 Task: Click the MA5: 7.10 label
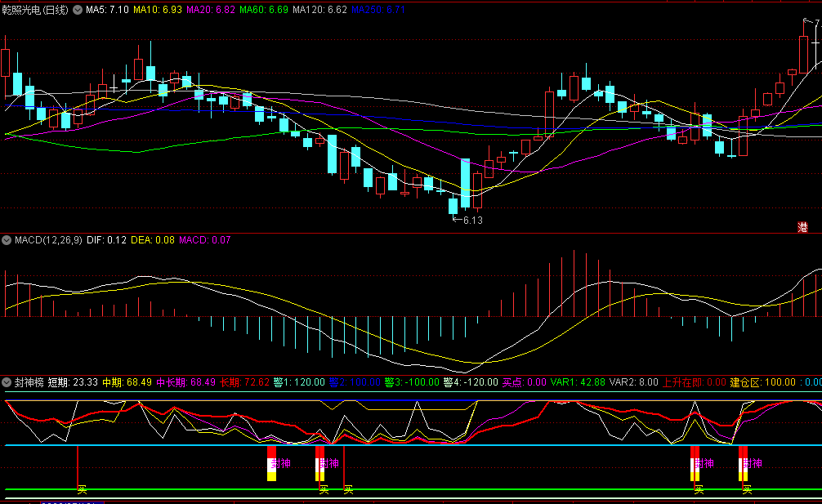click(x=108, y=10)
